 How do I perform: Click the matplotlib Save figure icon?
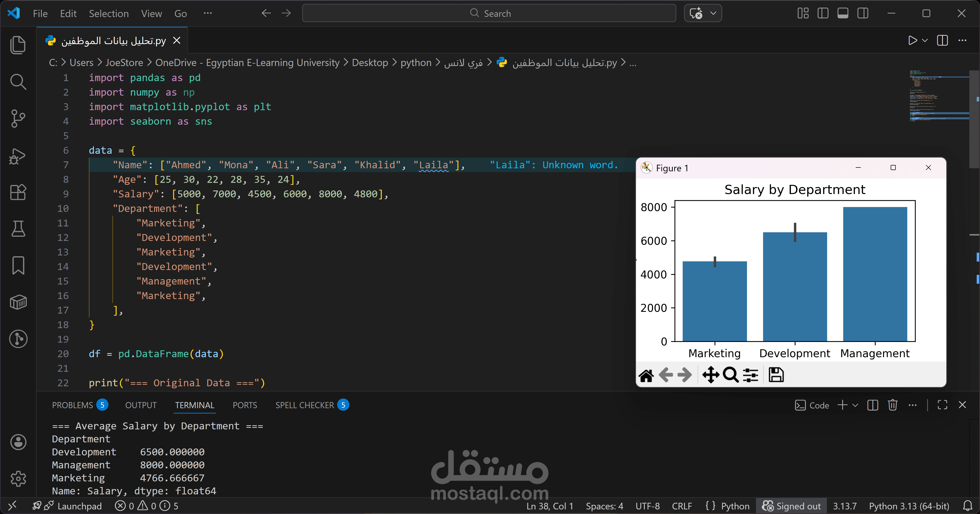click(776, 375)
